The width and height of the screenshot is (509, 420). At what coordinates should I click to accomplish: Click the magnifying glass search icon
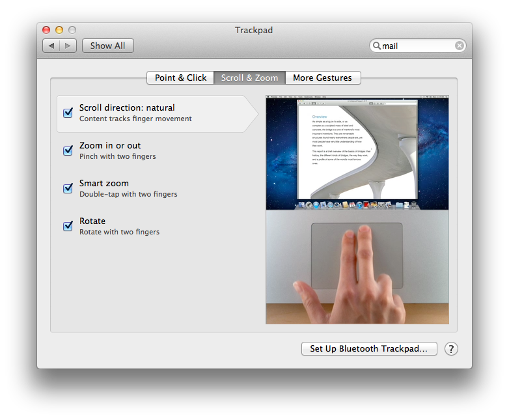(377, 46)
